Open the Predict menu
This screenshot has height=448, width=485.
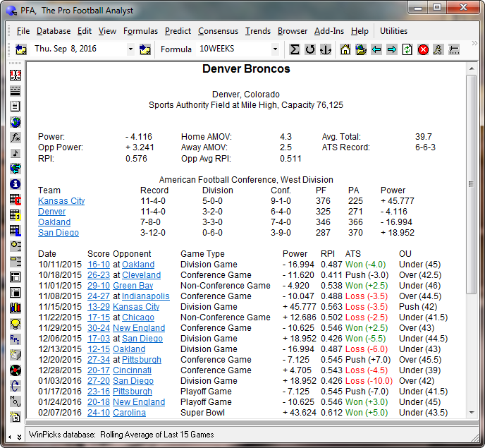pos(178,31)
